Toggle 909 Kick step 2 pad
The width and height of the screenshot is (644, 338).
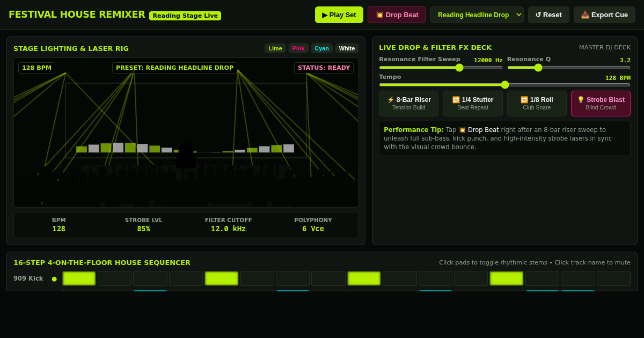pos(114,278)
